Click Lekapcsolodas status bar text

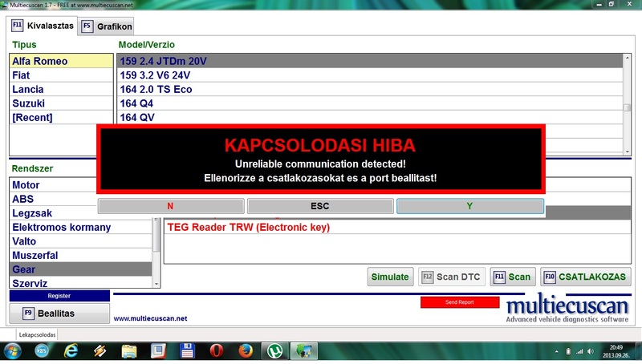tap(37, 335)
